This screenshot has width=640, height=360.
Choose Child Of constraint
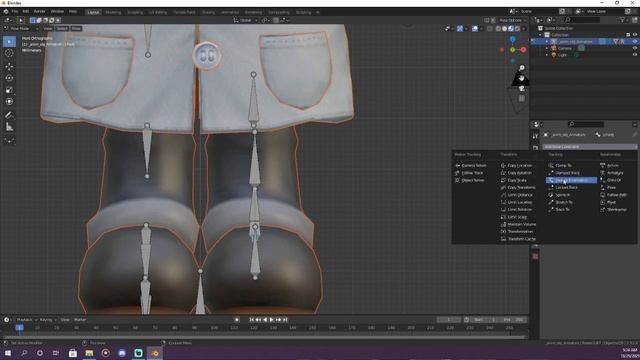(x=611, y=180)
